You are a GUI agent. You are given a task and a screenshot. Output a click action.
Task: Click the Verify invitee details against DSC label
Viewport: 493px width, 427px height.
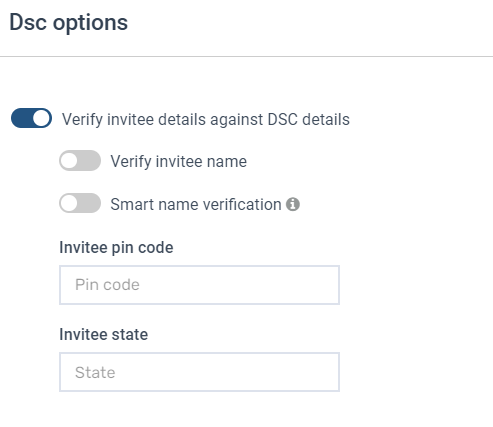coord(206,119)
